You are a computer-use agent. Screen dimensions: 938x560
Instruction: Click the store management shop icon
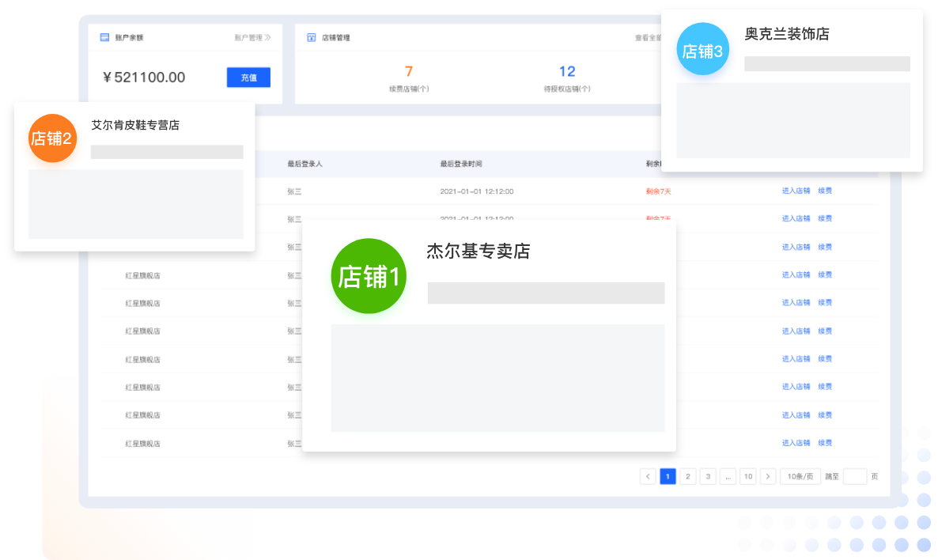point(311,37)
